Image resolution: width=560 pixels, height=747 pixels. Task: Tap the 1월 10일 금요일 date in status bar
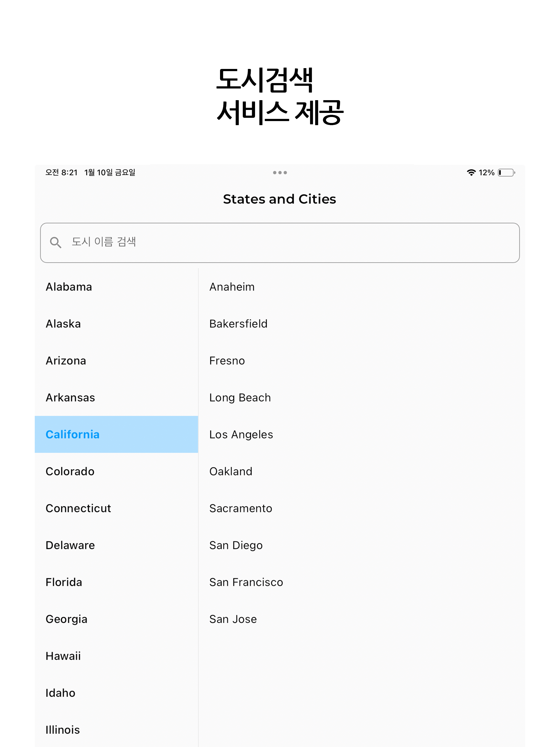click(110, 173)
